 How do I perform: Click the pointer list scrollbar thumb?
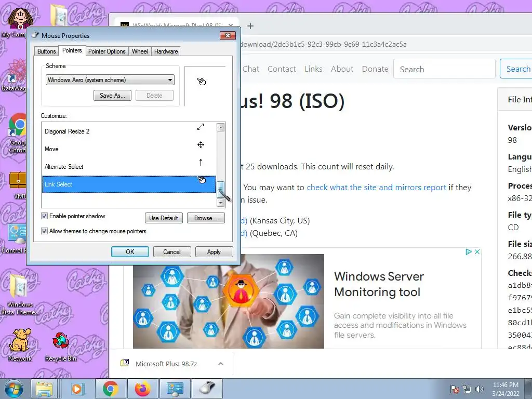(x=221, y=190)
